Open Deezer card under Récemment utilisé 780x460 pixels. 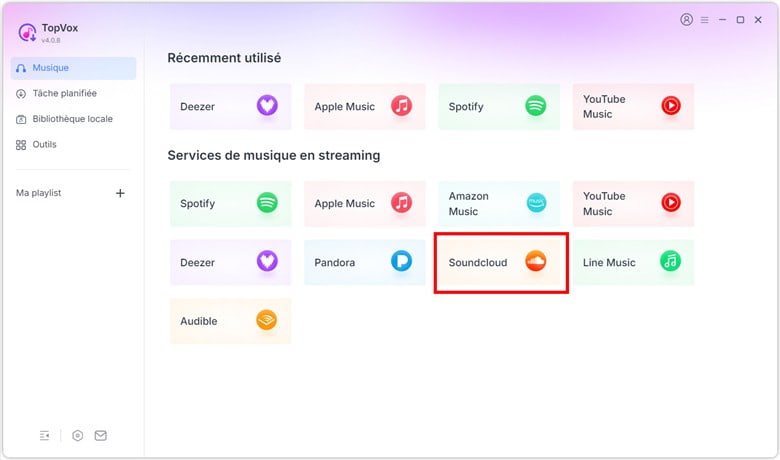[231, 106]
